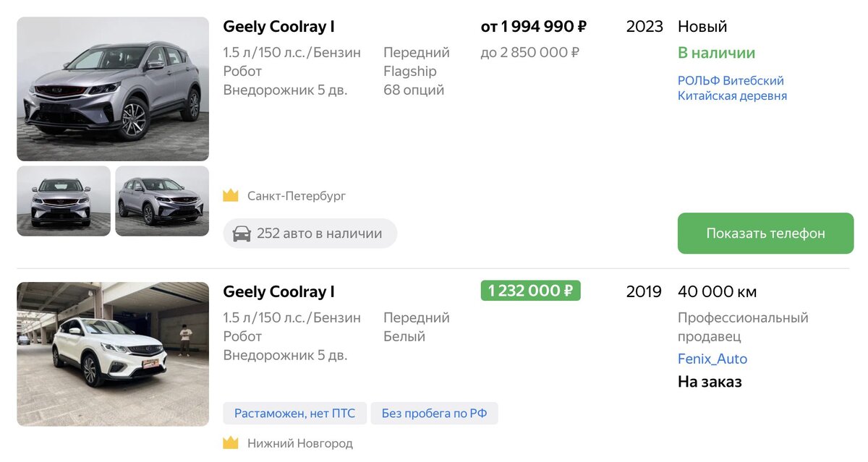This screenshot has height=462, width=868.
Task: Click the car icon in availability badge
Action: 242,234
